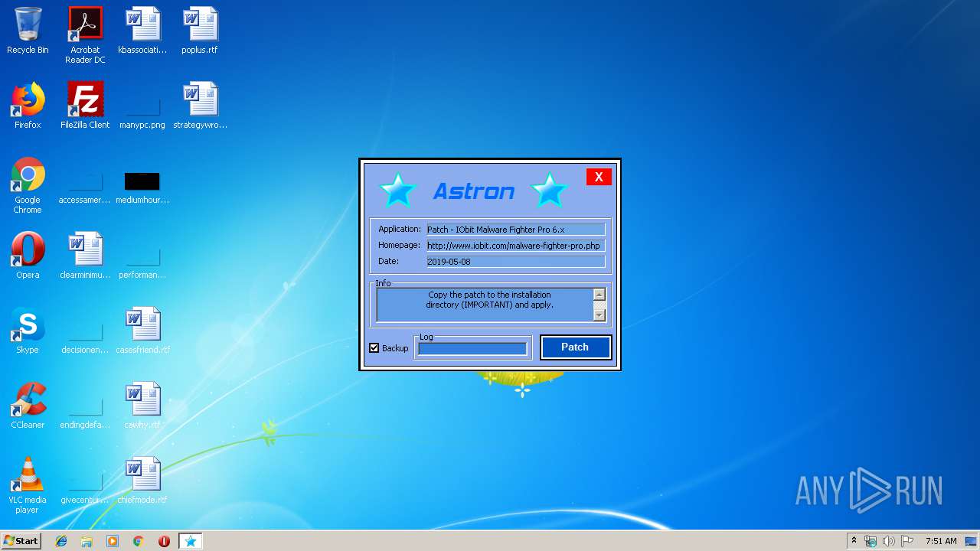The height and width of the screenshot is (551, 980).
Task: Click the Info text message
Action: 489,300
